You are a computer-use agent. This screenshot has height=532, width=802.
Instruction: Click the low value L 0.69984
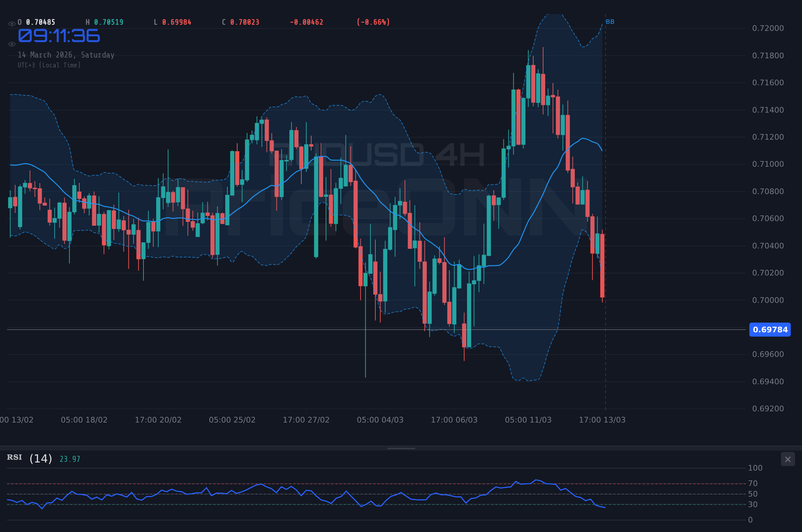[172, 22]
